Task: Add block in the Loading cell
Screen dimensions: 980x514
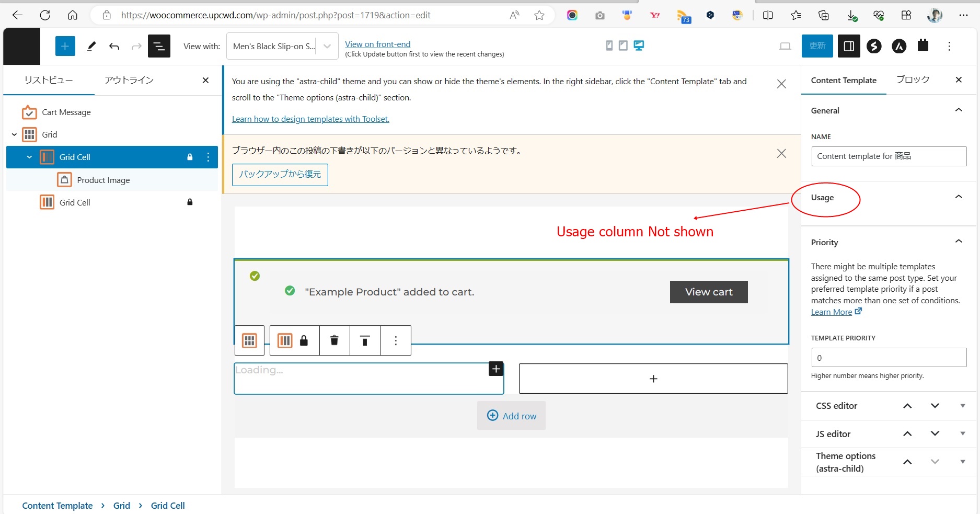Action: click(496, 369)
